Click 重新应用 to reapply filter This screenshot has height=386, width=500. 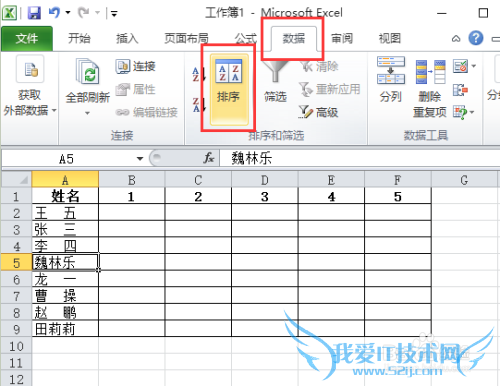coord(330,89)
